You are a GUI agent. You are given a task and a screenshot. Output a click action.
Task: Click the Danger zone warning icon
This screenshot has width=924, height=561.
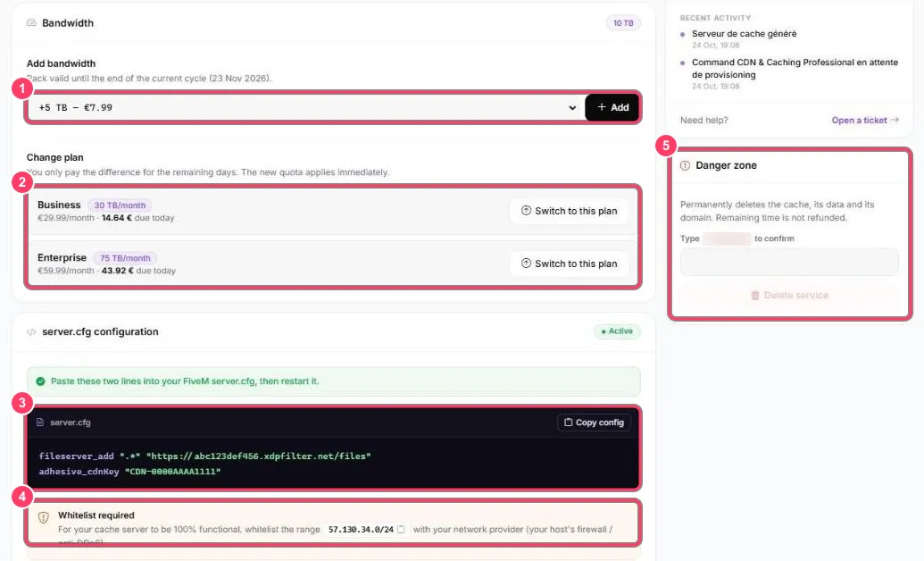coord(685,166)
